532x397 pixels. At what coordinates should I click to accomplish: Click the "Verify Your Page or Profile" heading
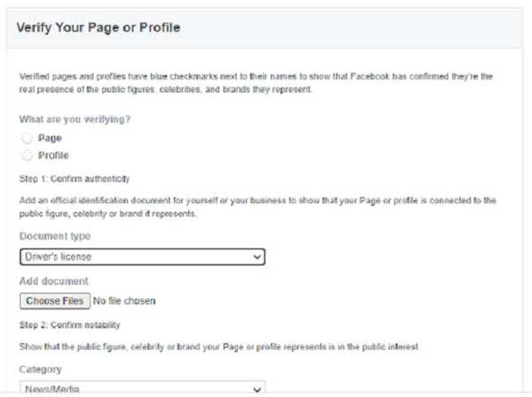coord(98,28)
